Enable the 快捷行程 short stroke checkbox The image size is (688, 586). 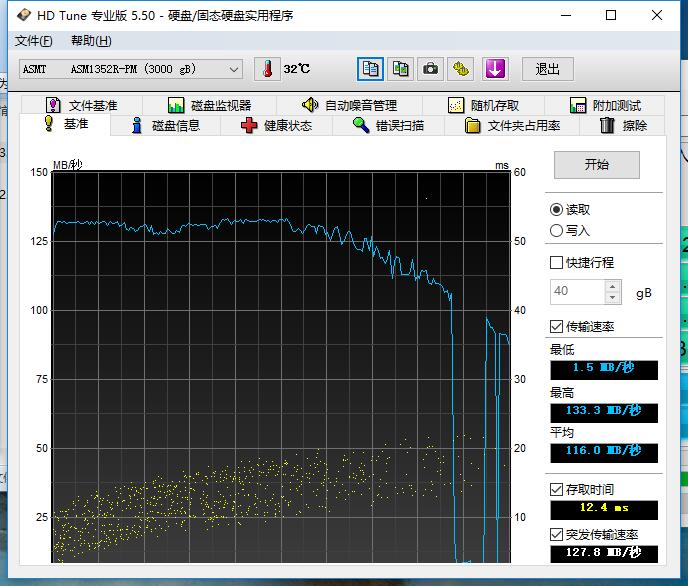(557, 262)
